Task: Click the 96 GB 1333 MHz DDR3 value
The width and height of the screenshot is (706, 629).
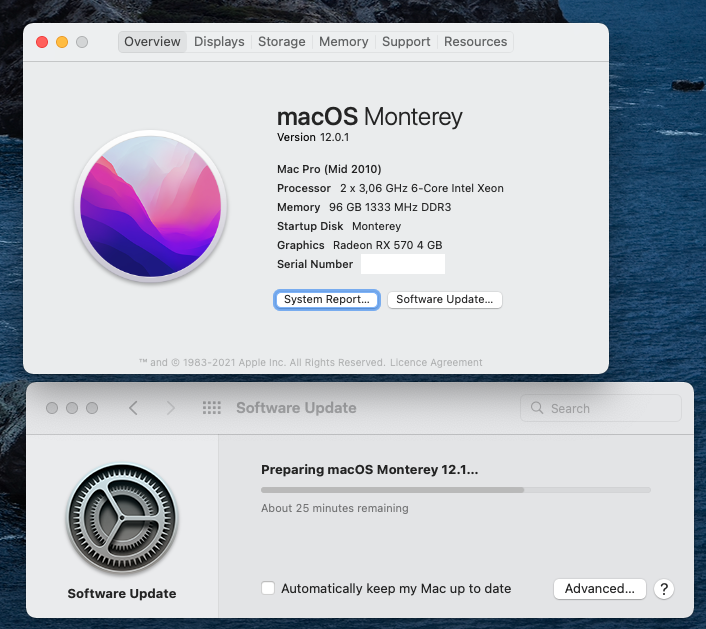Action: point(390,207)
